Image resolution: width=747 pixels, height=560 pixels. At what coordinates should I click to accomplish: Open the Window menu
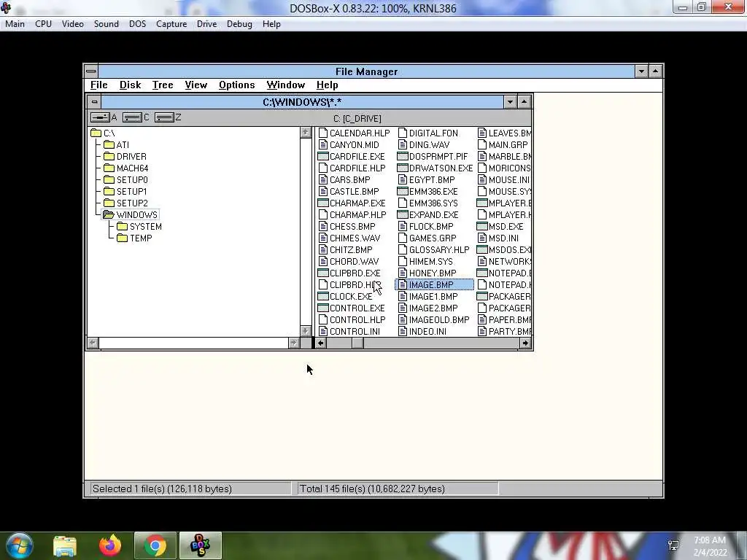285,85
